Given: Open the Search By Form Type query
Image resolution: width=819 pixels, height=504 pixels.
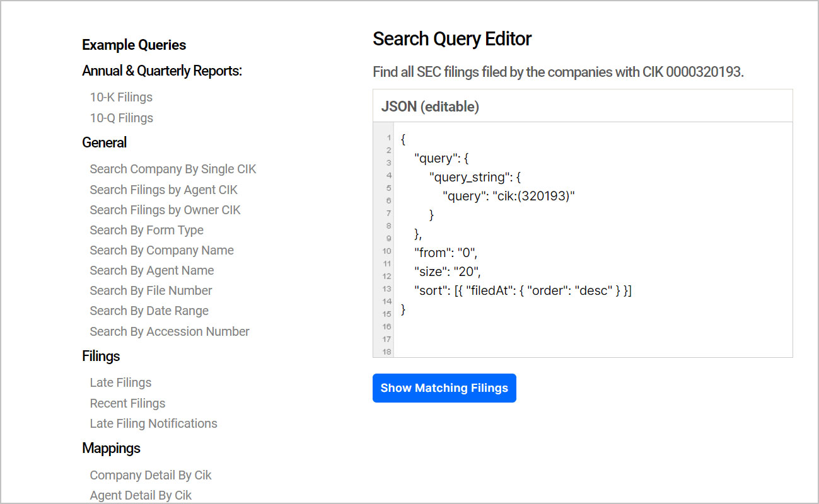Looking at the screenshot, I should [x=146, y=230].
